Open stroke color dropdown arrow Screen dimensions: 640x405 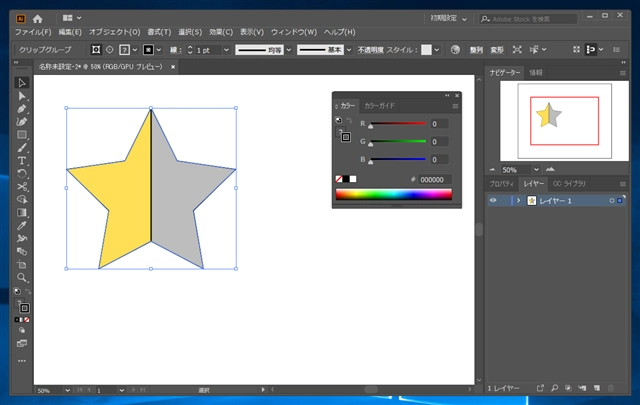point(159,50)
